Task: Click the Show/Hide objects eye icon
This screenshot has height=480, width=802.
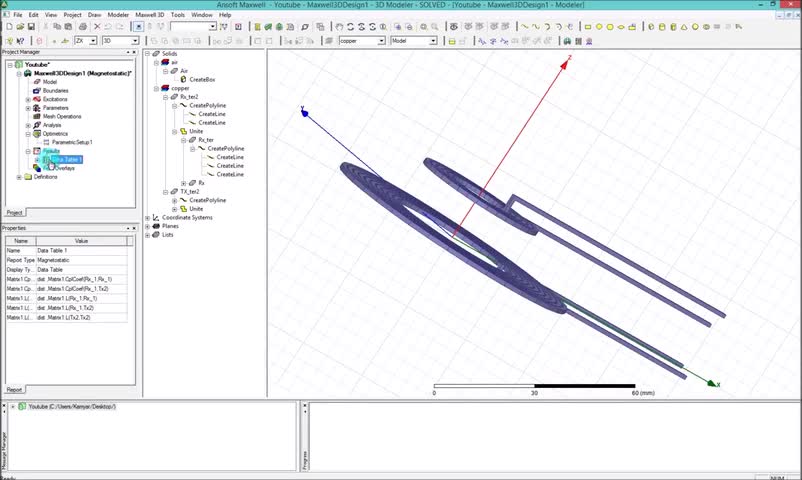Action: click(x=453, y=27)
